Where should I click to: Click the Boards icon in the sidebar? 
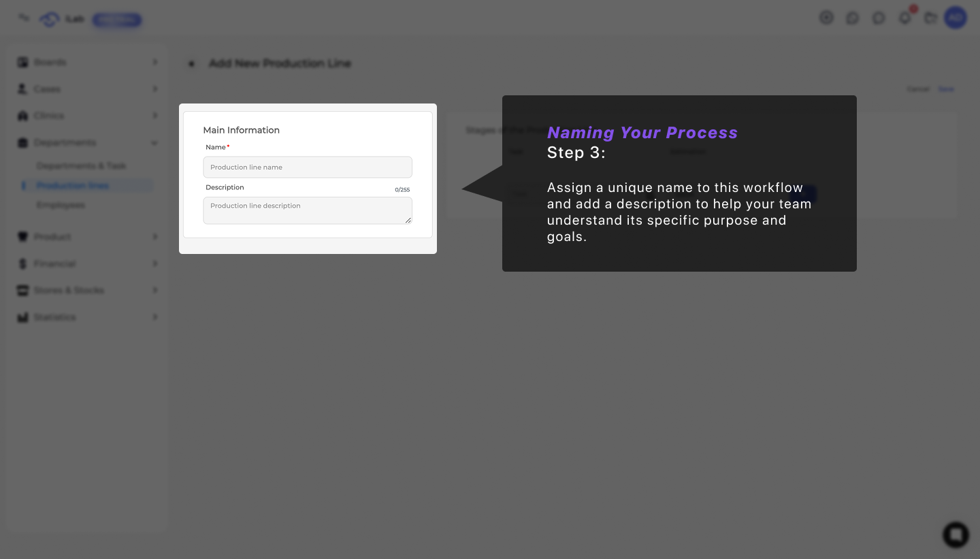(x=22, y=62)
